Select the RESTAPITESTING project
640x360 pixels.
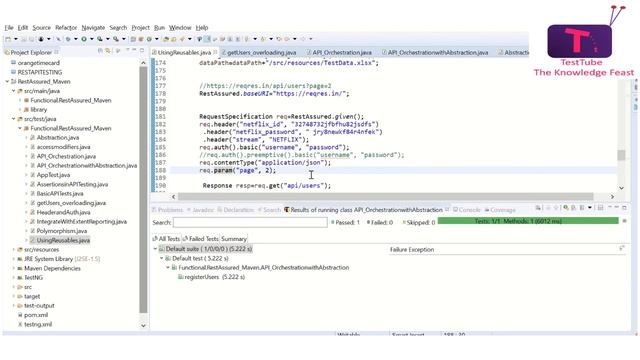point(36,72)
